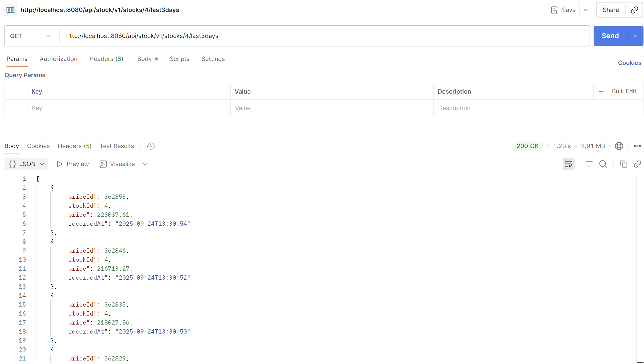Expand the Save options chevron
This screenshot has height=364, width=644.
tap(586, 10)
